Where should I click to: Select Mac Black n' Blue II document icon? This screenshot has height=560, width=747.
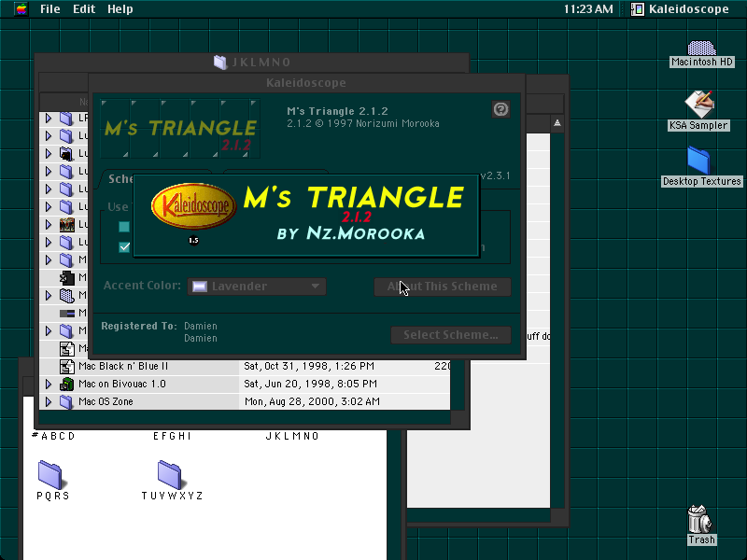click(66, 366)
